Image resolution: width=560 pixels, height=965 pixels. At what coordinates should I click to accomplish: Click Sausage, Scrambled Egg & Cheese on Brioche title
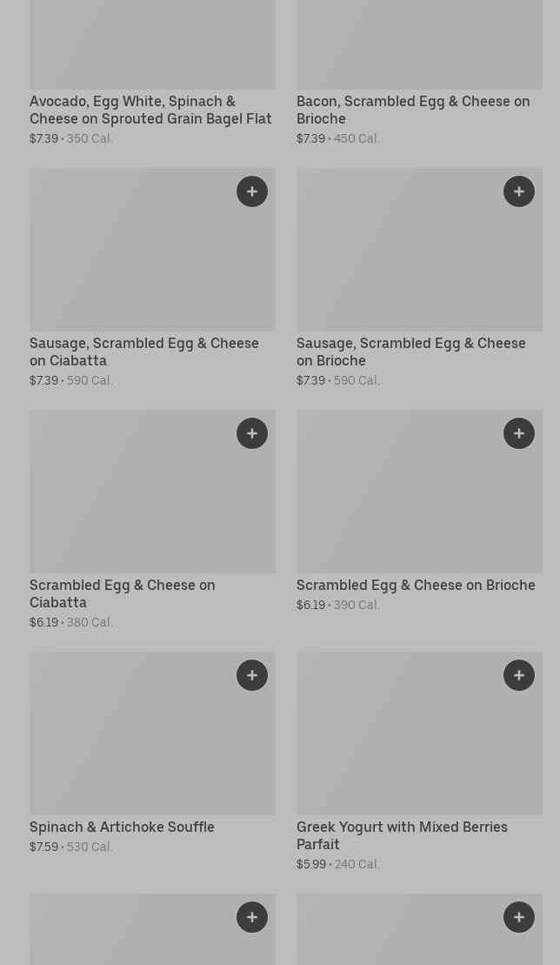(410, 352)
